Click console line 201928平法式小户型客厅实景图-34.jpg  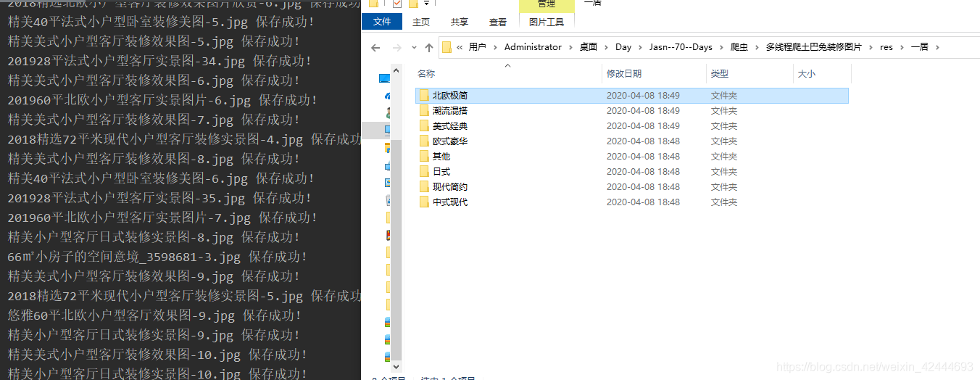161,61
